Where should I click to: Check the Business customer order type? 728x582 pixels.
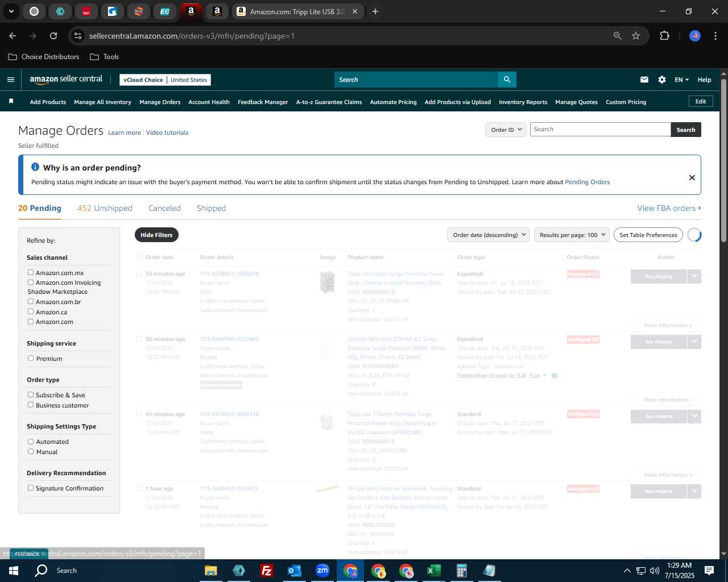tap(31, 405)
